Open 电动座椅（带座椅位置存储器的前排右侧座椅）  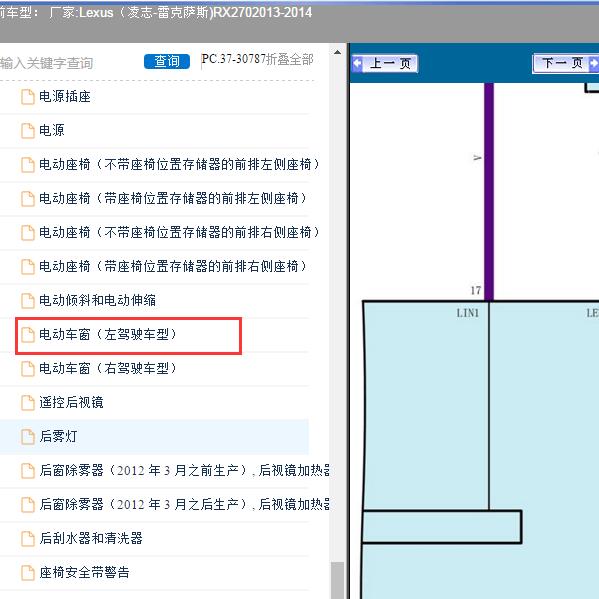click(173, 266)
